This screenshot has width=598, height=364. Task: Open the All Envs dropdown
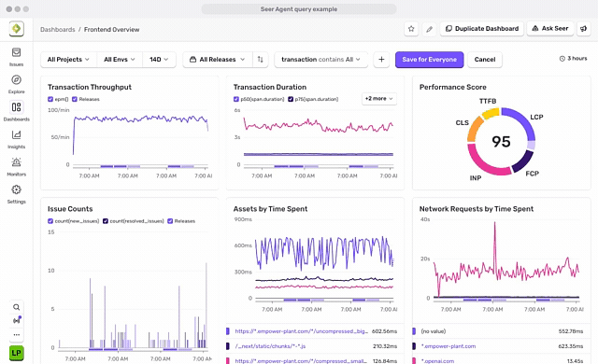pyautogui.click(x=120, y=60)
